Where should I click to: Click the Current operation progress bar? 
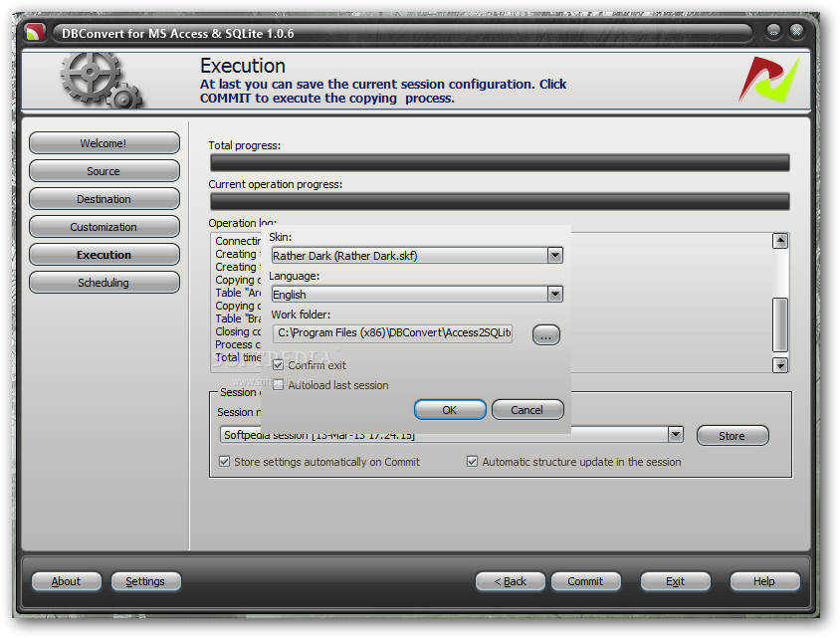coord(500,201)
